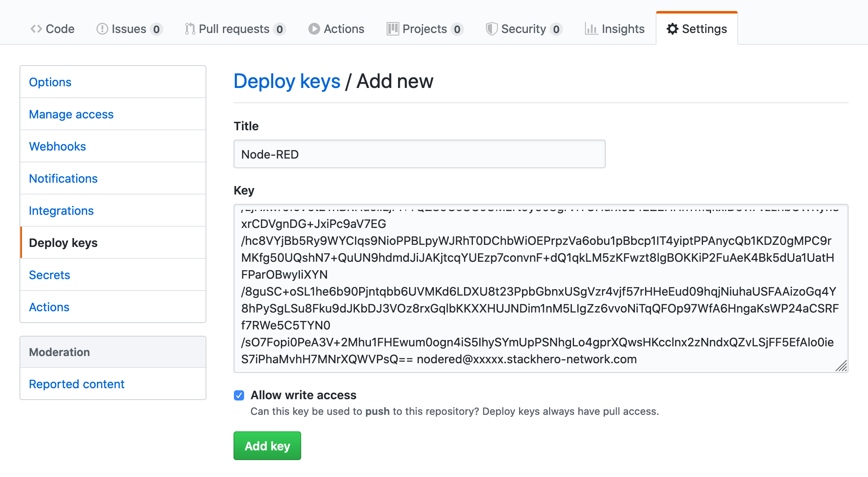Open Reported content under Moderation
Screen dimensions: 868x477
click(x=77, y=384)
